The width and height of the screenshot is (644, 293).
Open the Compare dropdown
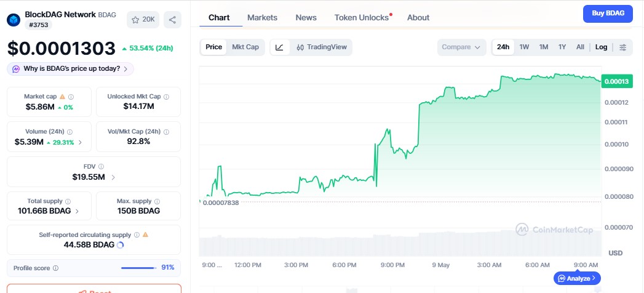point(462,47)
